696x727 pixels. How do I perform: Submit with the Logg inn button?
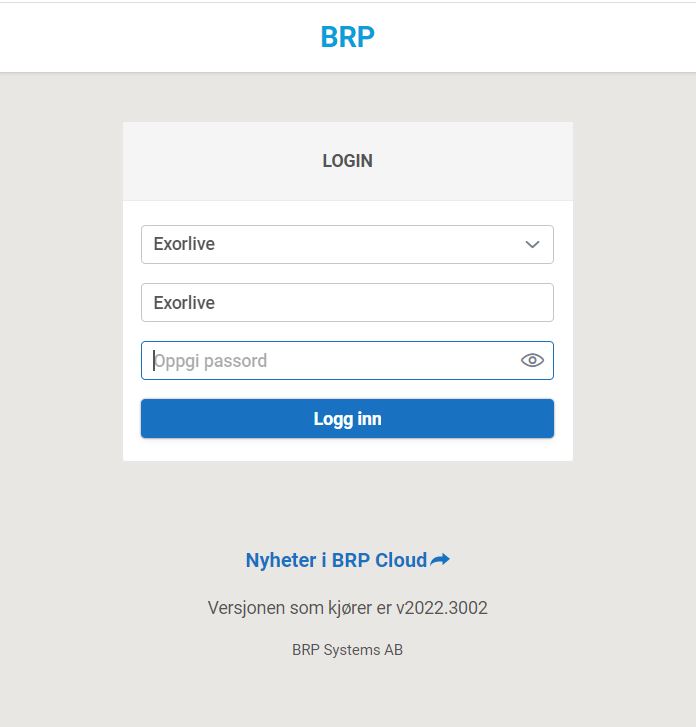tap(347, 418)
